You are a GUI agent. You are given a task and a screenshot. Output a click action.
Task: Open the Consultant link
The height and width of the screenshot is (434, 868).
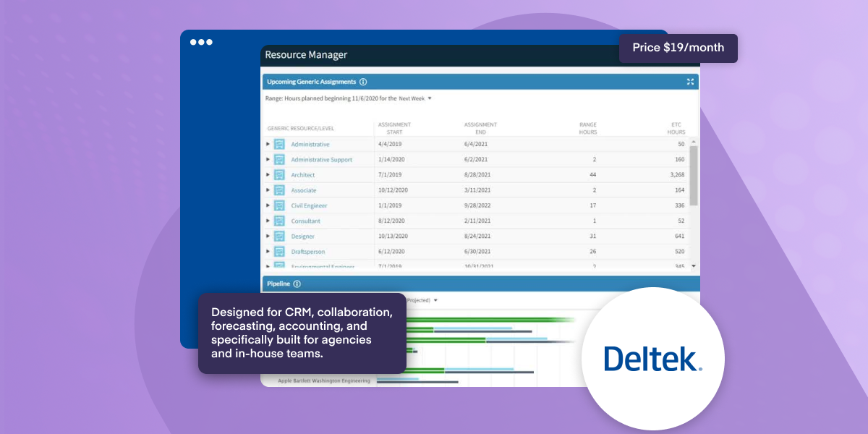click(306, 221)
